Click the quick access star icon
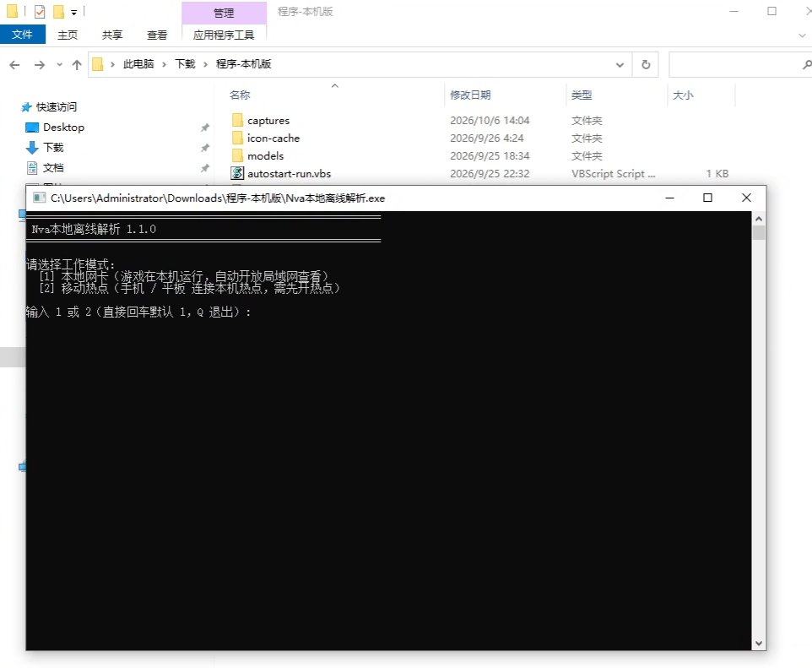Viewport: 812px width, 668px height. click(26, 107)
